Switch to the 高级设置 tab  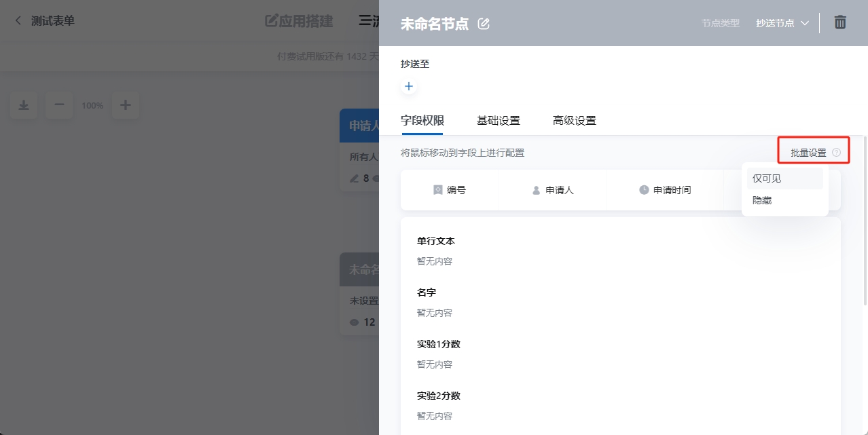tap(574, 120)
